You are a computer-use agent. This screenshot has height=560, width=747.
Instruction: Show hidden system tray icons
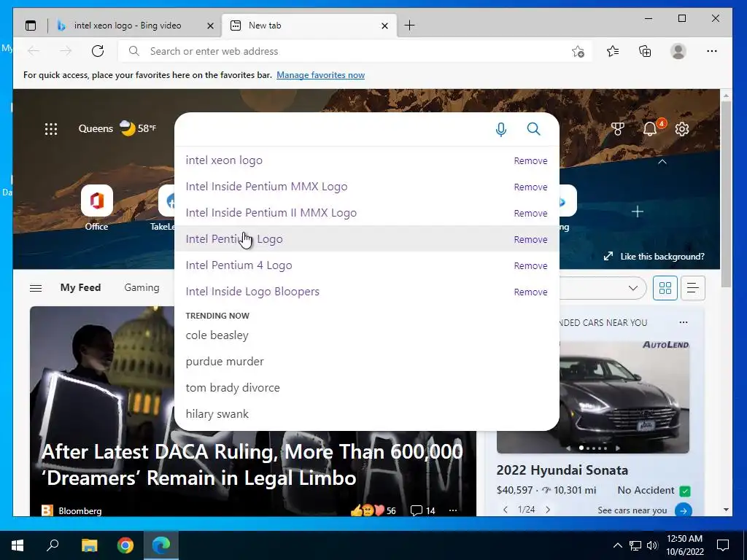tap(617, 545)
